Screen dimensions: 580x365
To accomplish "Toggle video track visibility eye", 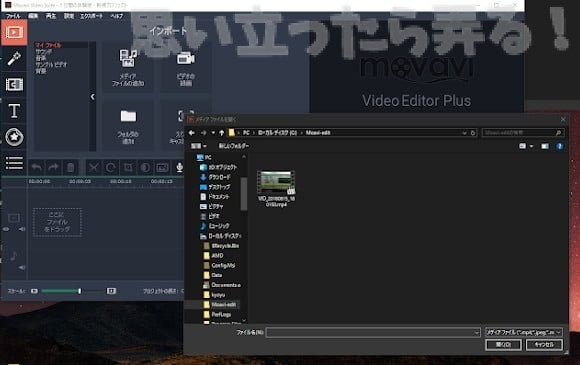I will click(x=6, y=229).
